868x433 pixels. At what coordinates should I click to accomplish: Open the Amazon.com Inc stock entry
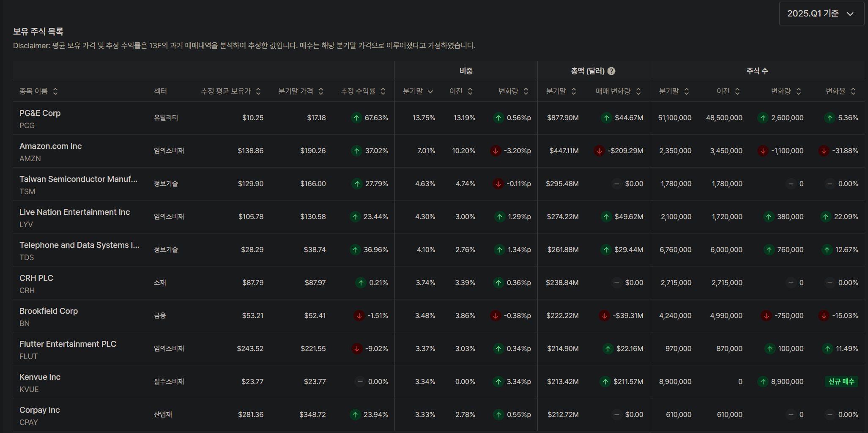(51, 146)
